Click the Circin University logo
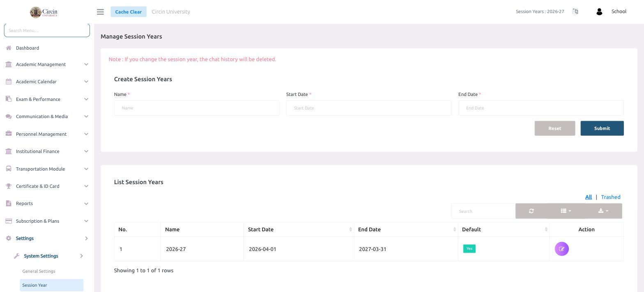This screenshot has width=644, height=292. pos(44,12)
